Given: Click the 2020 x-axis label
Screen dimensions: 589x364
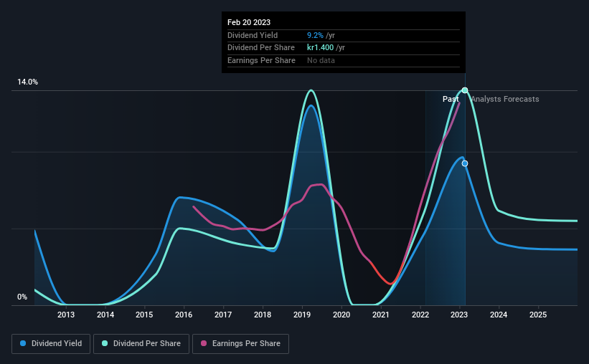Looking at the screenshot, I should pos(341,315).
